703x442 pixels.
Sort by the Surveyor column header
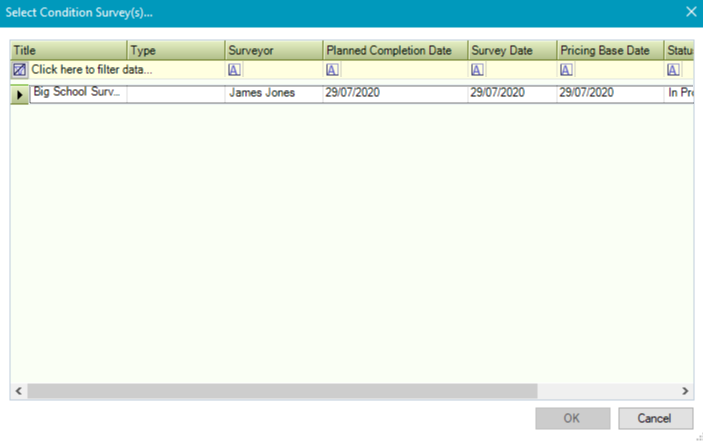(x=272, y=50)
